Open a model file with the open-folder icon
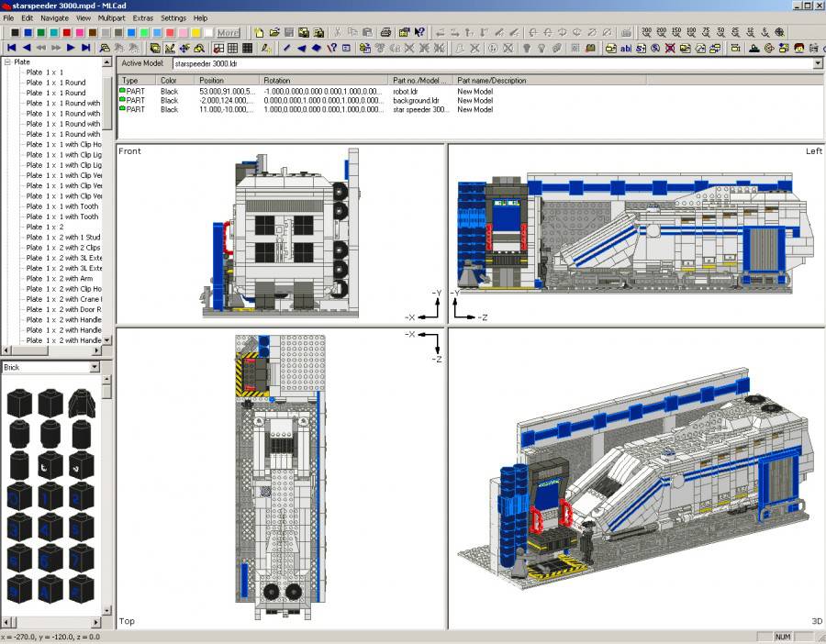The height and width of the screenshot is (644, 826). click(x=273, y=33)
